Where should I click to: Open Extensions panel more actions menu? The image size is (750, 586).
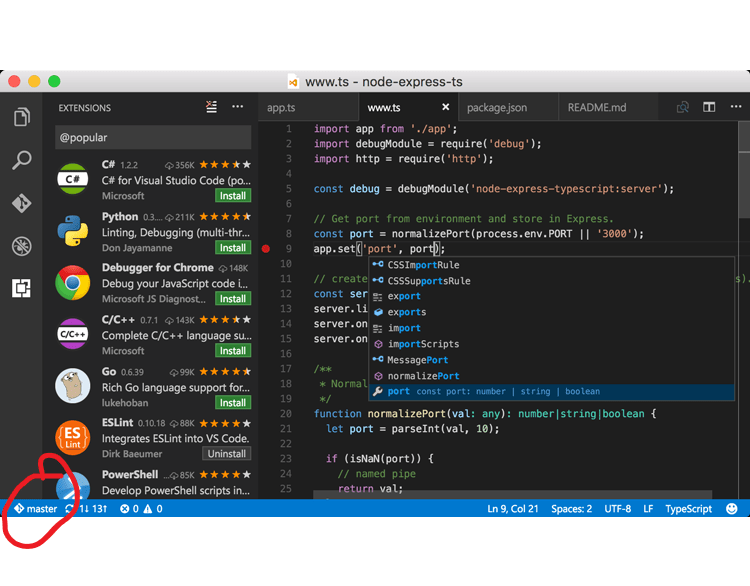(x=238, y=107)
